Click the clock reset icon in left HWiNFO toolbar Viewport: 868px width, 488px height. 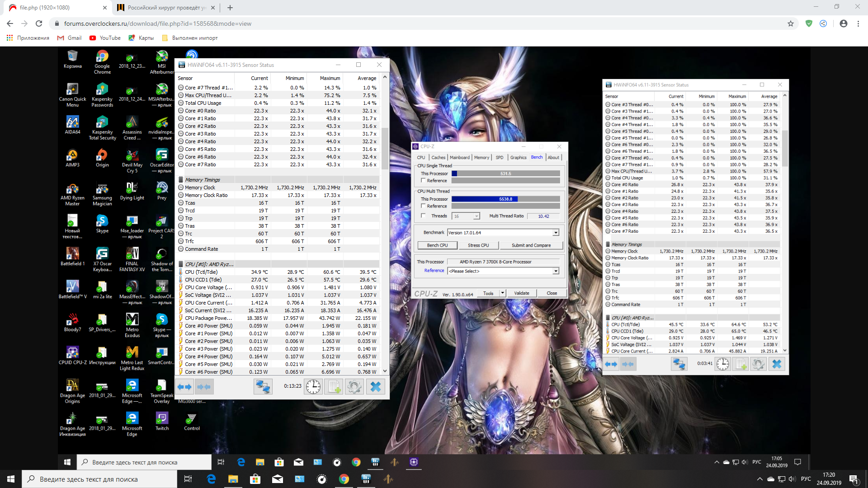[313, 387]
